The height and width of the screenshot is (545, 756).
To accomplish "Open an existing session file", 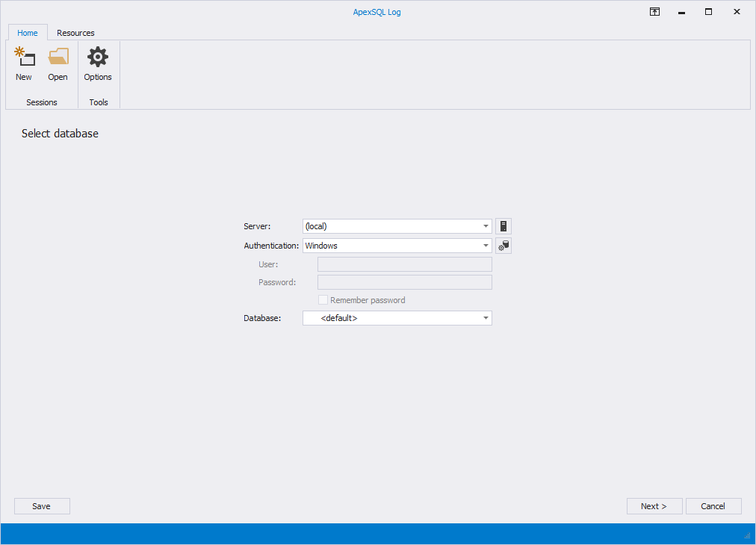I will [58, 64].
